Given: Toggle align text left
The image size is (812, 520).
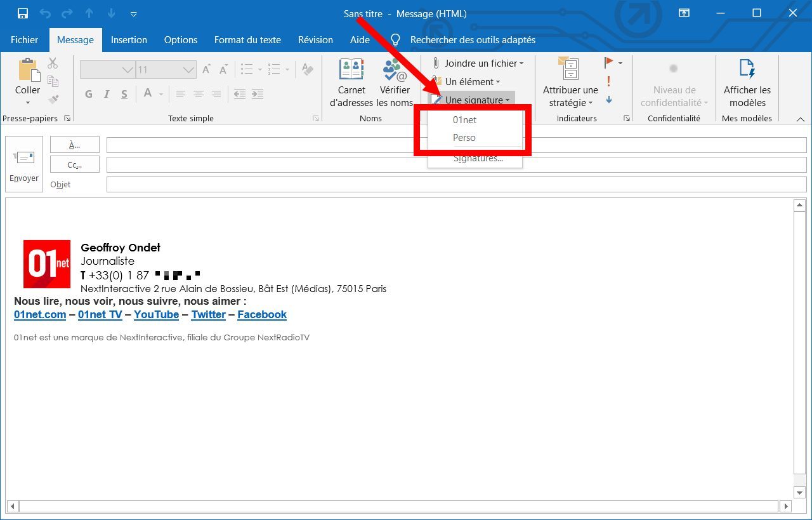Looking at the screenshot, I should tap(181, 94).
